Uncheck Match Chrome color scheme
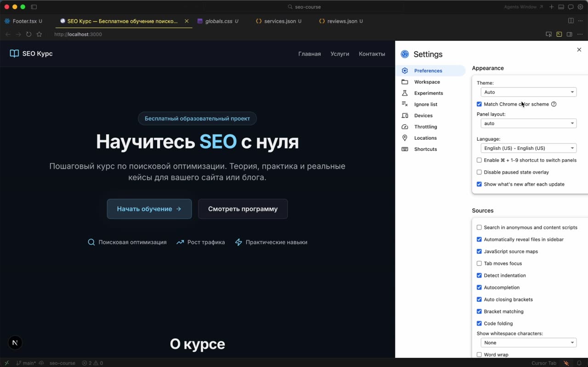Viewport: 588px width, 367px height. 479,104
